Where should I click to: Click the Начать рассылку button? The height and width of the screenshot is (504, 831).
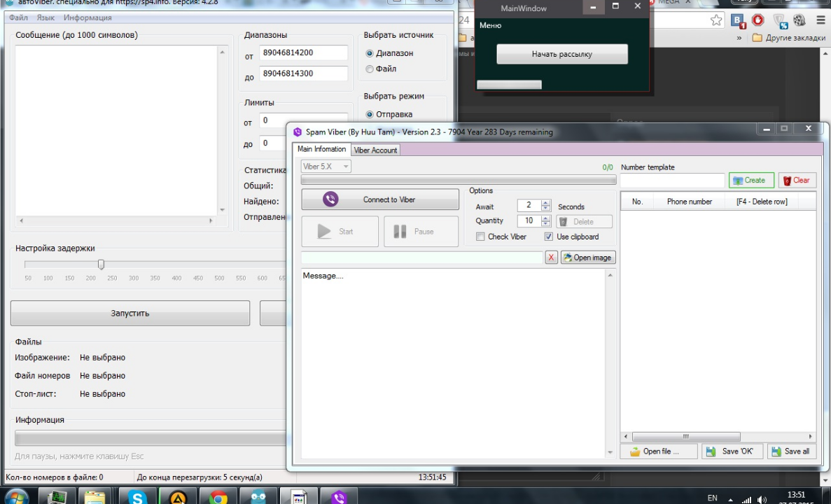tap(561, 54)
